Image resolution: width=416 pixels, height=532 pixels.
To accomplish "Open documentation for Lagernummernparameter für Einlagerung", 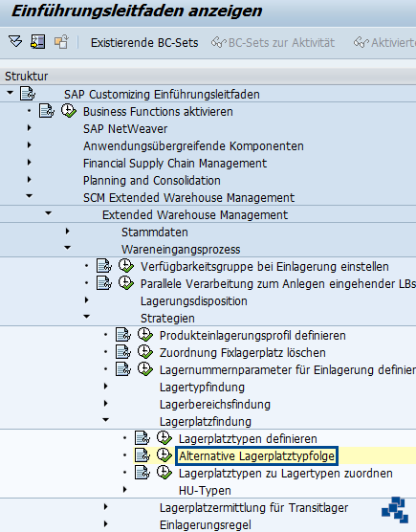I will click(123, 370).
